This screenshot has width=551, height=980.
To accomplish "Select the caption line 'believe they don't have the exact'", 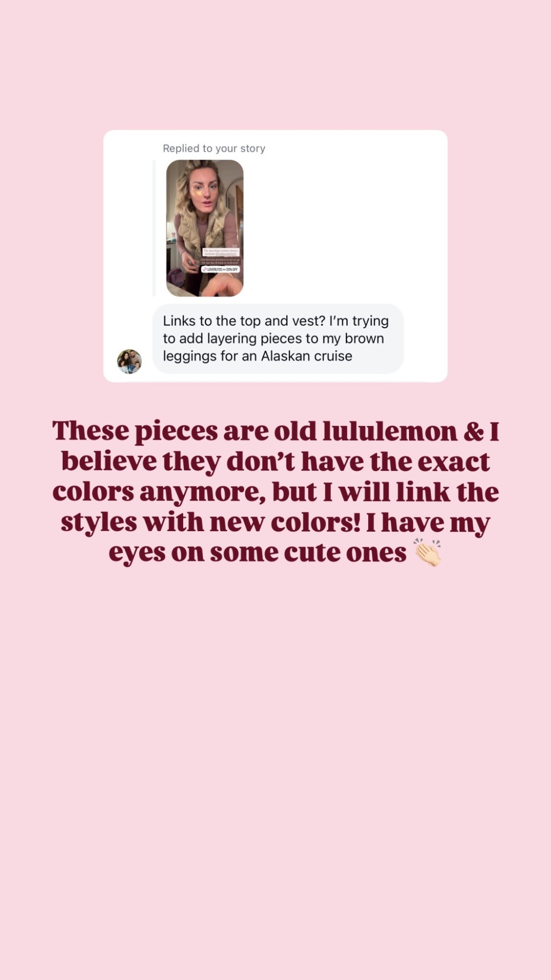I will (275, 462).
